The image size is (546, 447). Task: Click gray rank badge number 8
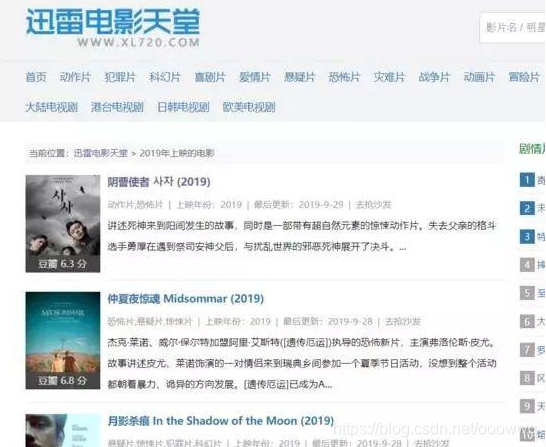pos(527,378)
